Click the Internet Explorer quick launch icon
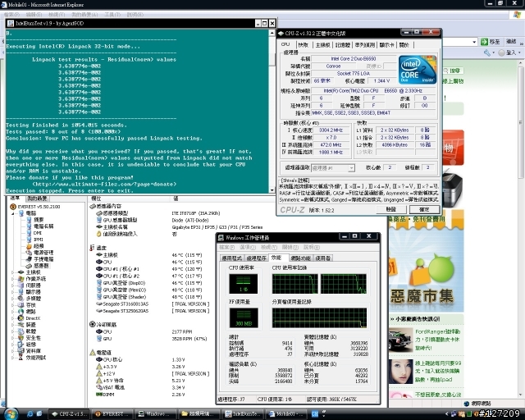Screen dimensions: 525x420 (30, 414)
